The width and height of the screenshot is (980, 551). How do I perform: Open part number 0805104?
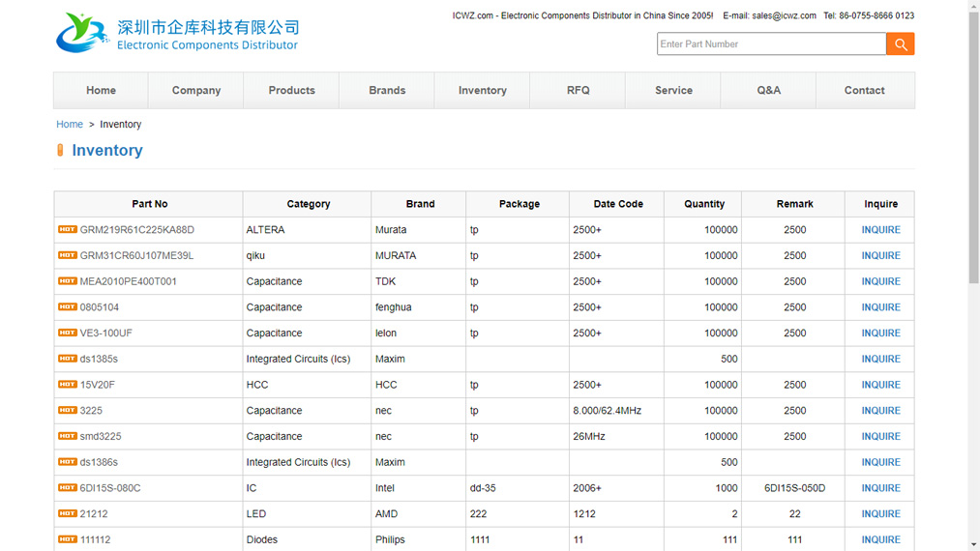(100, 307)
